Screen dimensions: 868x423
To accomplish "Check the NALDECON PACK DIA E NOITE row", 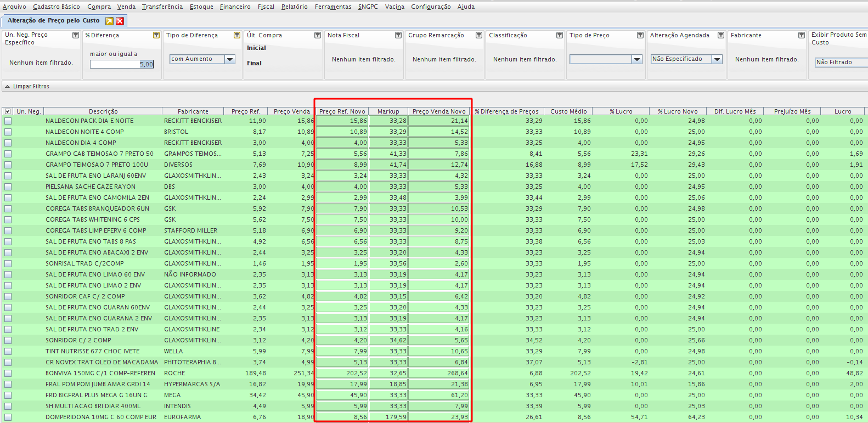I will [8, 121].
